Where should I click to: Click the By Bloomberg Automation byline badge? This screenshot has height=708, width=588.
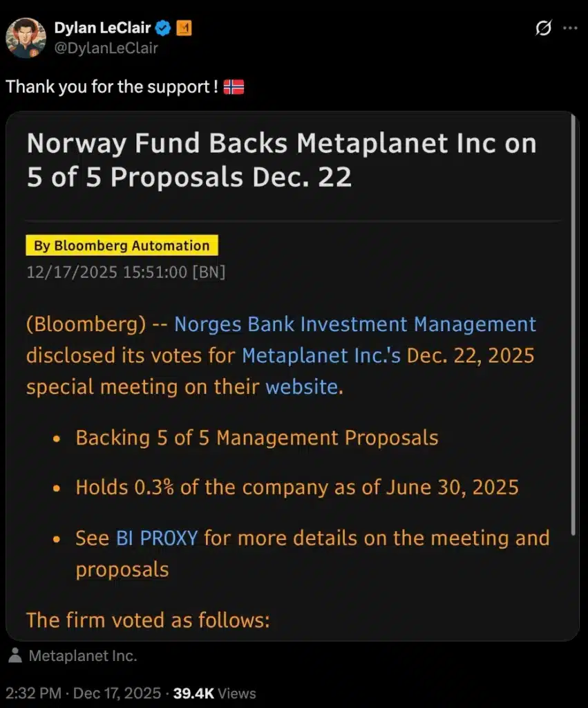pos(122,245)
